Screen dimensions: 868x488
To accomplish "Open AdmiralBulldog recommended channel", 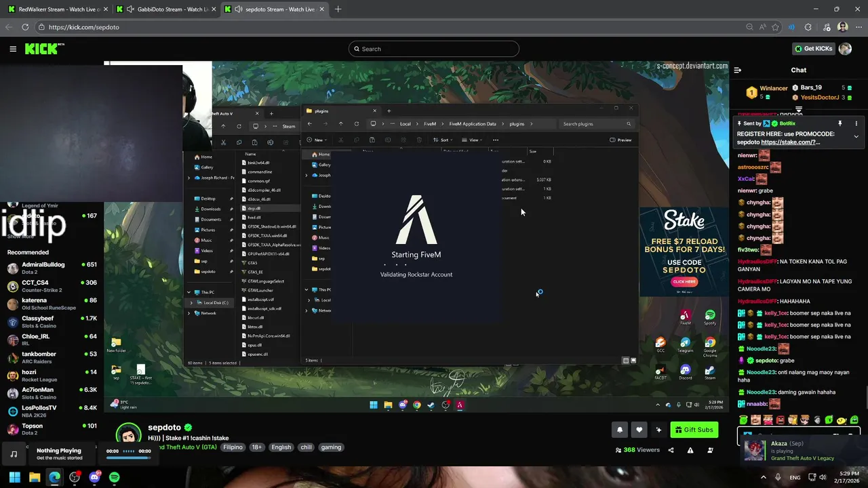I will click(52, 268).
